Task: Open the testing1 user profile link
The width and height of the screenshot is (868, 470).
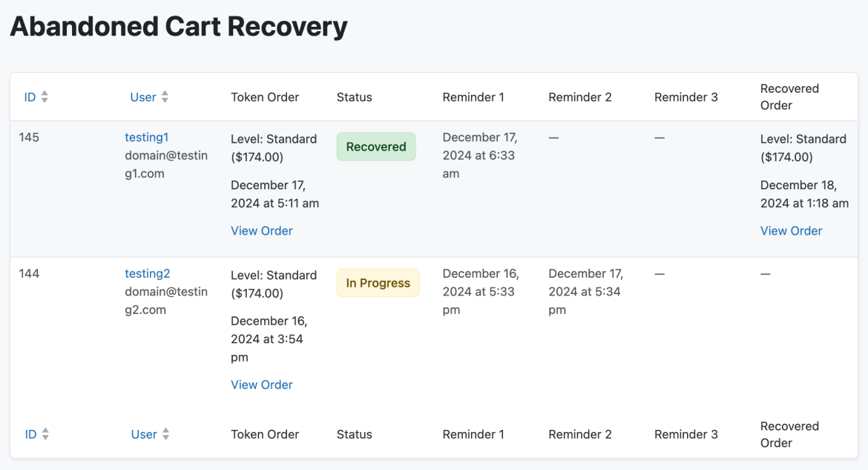Action: (x=146, y=137)
